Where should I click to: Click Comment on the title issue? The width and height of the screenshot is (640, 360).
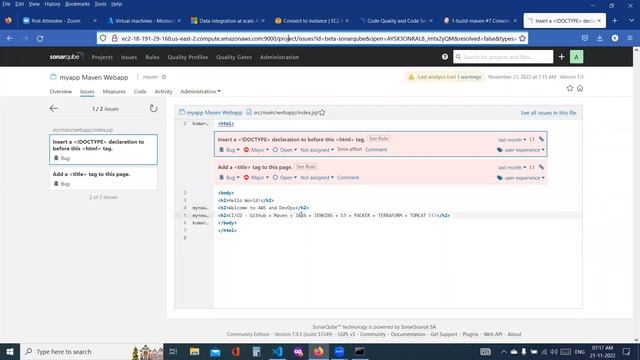[x=348, y=178]
